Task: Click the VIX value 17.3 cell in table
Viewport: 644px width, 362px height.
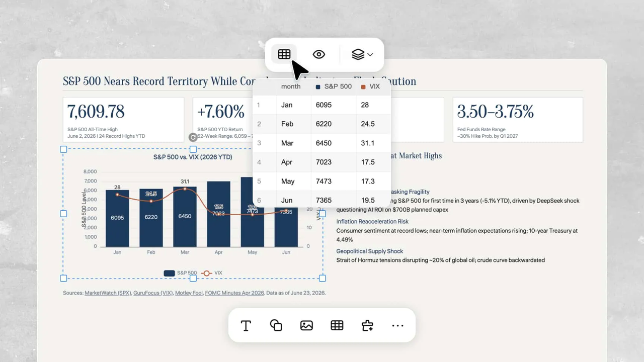Action: coord(373,182)
